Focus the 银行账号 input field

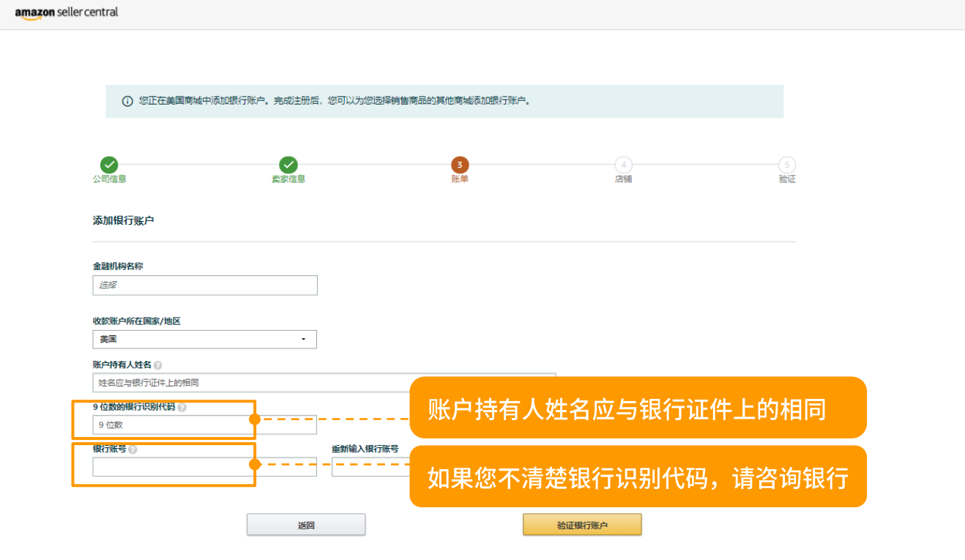coord(205,467)
